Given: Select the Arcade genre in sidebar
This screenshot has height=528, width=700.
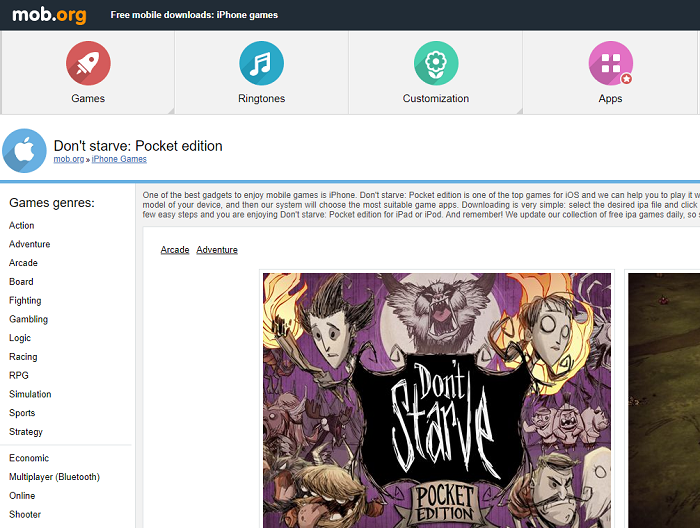Looking at the screenshot, I should click(x=23, y=263).
